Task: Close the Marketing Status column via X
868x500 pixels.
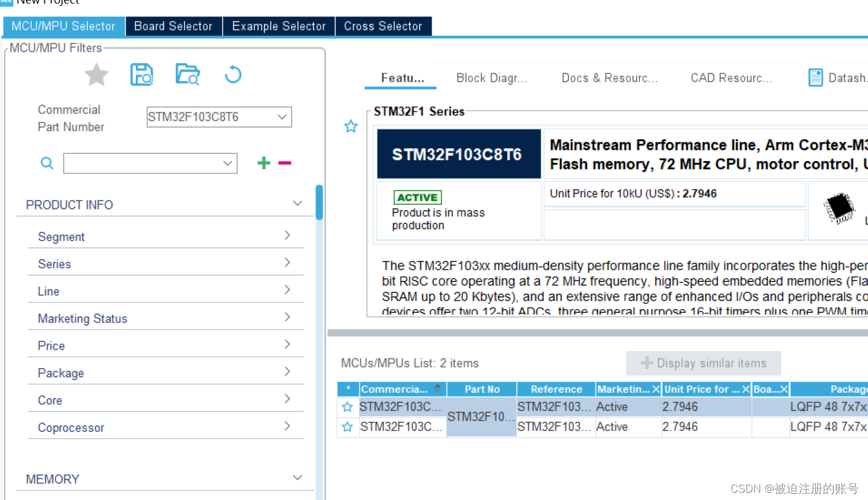Action: (x=656, y=389)
